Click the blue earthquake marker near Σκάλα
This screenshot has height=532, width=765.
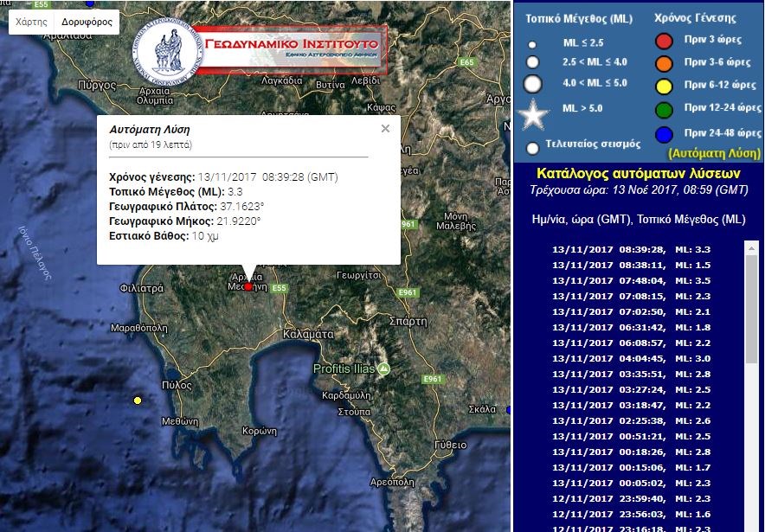click(506, 409)
